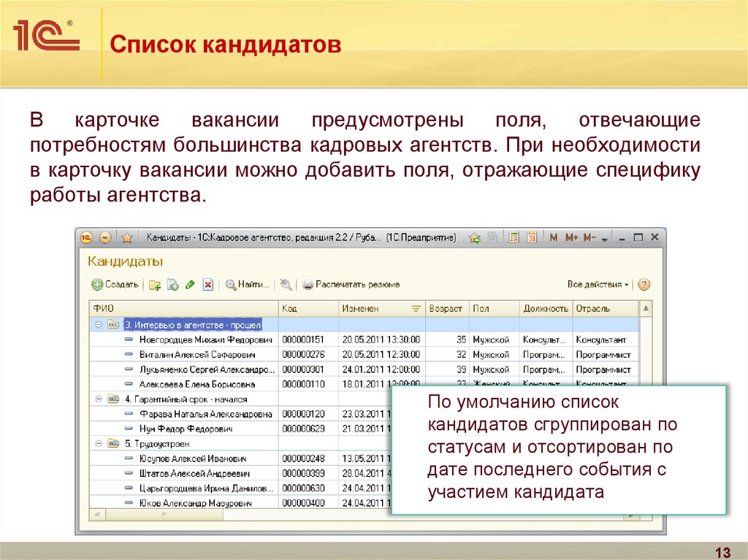Click the create new group folder icon
Screen dimensions: 748x560
tap(154, 285)
